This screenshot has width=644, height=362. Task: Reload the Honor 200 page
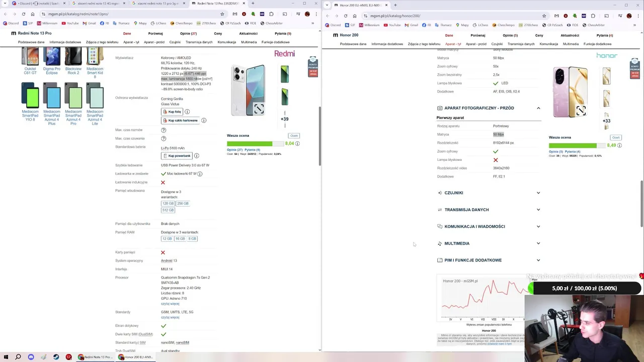point(345,16)
